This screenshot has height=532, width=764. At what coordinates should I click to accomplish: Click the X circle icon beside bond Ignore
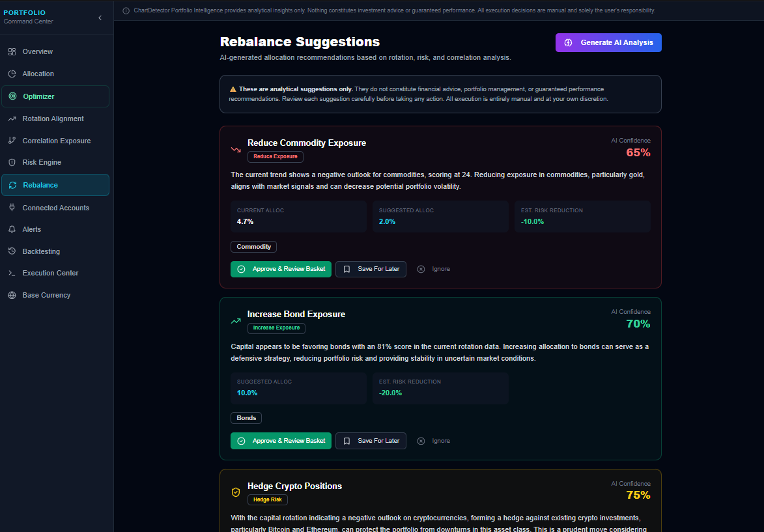(x=421, y=441)
